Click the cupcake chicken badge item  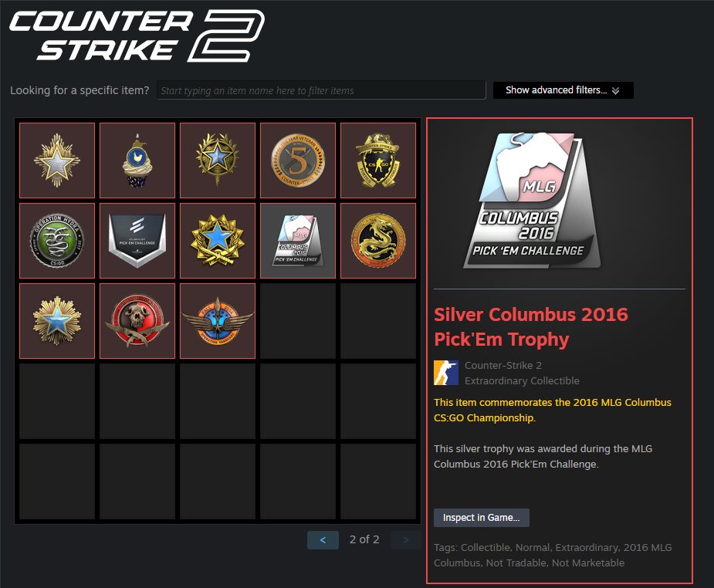137,161
